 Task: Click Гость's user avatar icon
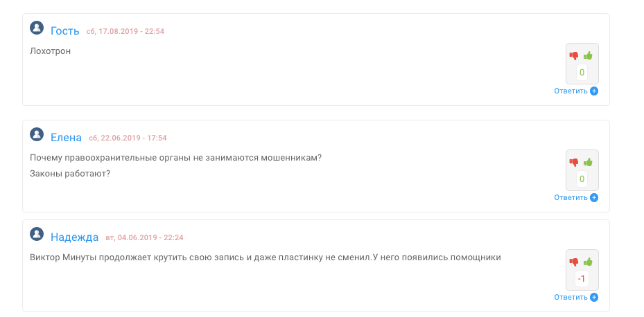pyautogui.click(x=37, y=28)
